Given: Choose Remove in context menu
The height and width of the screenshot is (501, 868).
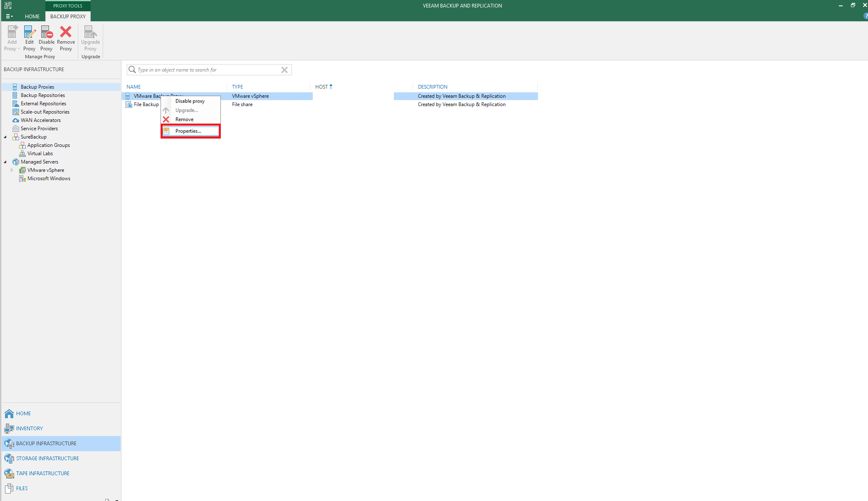Looking at the screenshot, I should pyautogui.click(x=190, y=119).
